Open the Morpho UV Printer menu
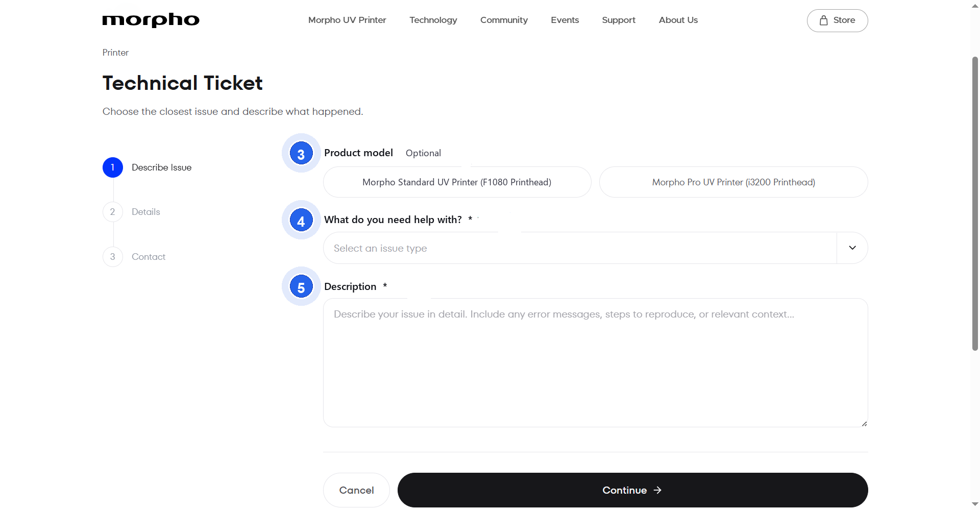 click(x=347, y=20)
